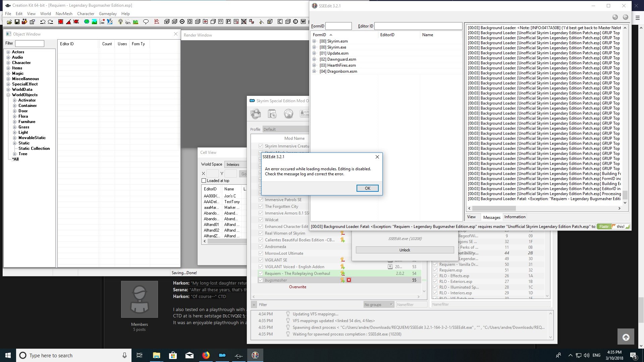Open the World menu
This screenshot has height=362, width=644.
46,14
